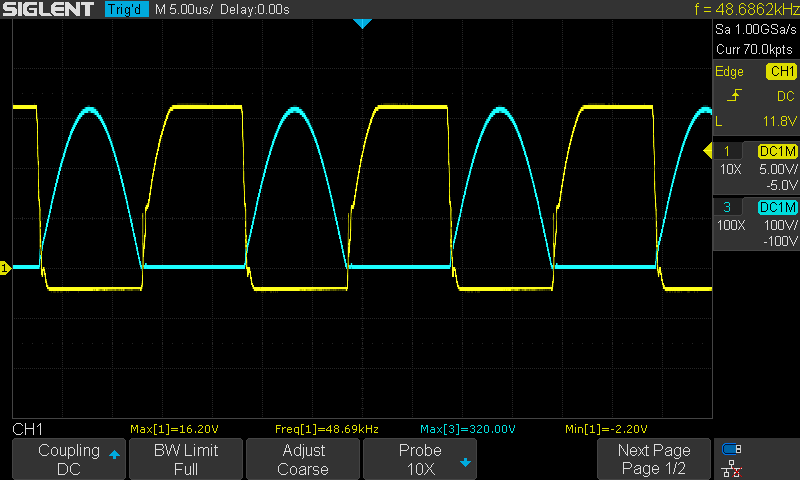Image resolution: width=800 pixels, height=480 pixels.
Task: Go to Next Page 1/2 softkey
Action: pyautogui.click(x=654, y=459)
